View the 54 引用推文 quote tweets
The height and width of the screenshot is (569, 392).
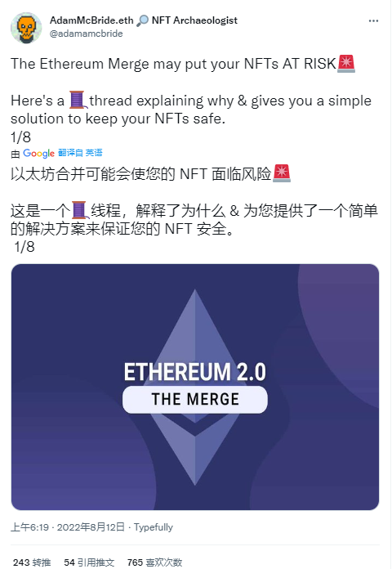pos(89,562)
